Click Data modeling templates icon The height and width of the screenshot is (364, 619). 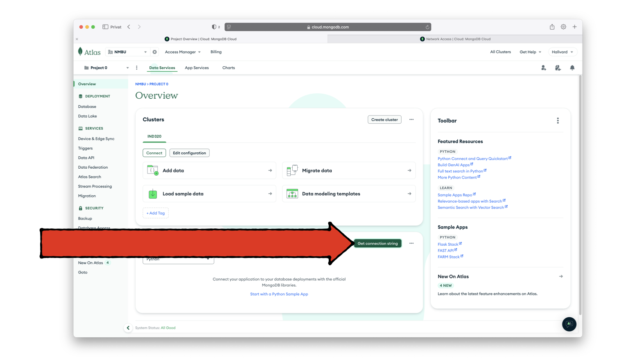point(292,194)
